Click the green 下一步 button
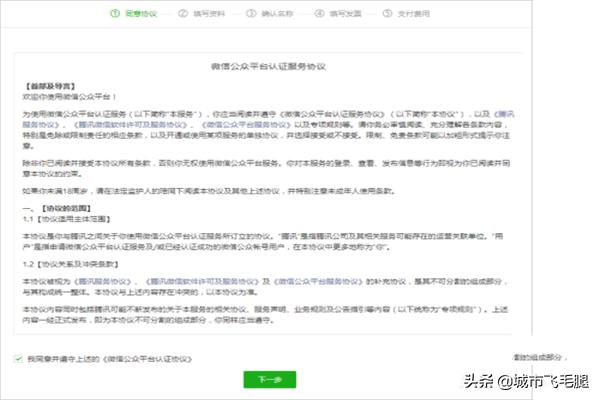 click(x=270, y=379)
